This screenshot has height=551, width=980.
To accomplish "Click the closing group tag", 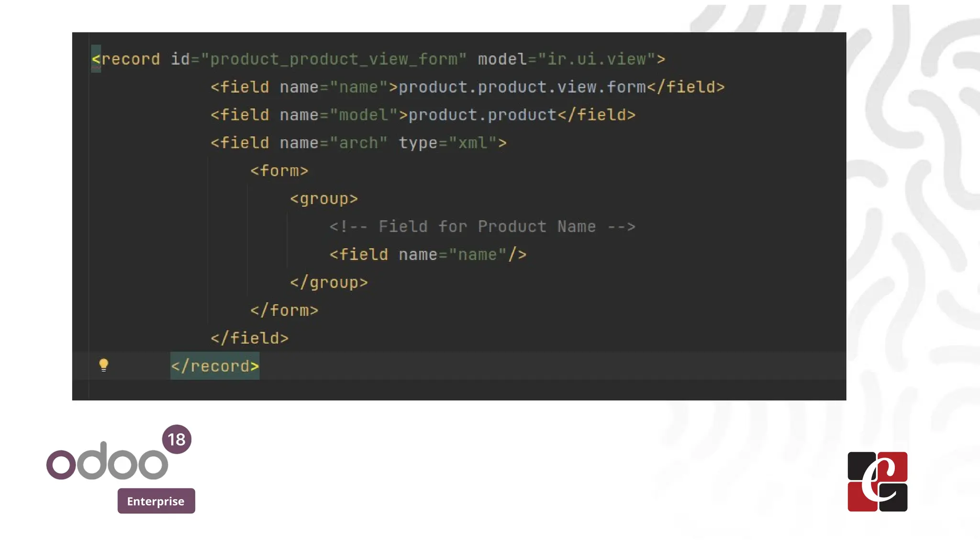I will [329, 283].
